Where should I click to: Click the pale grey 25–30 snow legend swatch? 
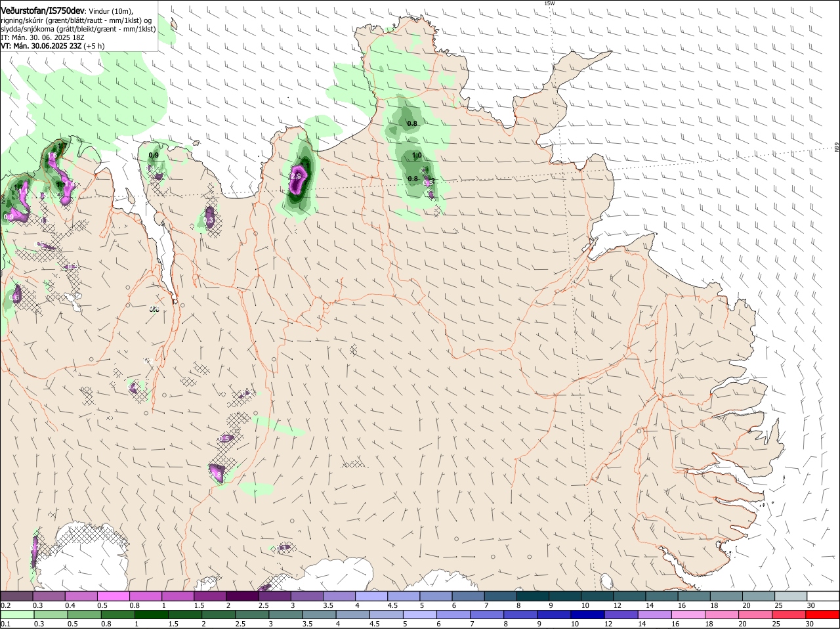click(791, 596)
